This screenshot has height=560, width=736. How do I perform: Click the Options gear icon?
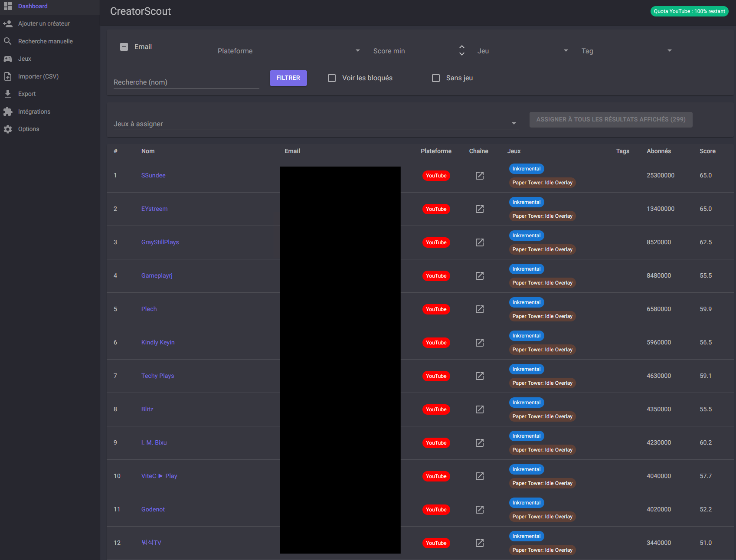click(x=8, y=129)
